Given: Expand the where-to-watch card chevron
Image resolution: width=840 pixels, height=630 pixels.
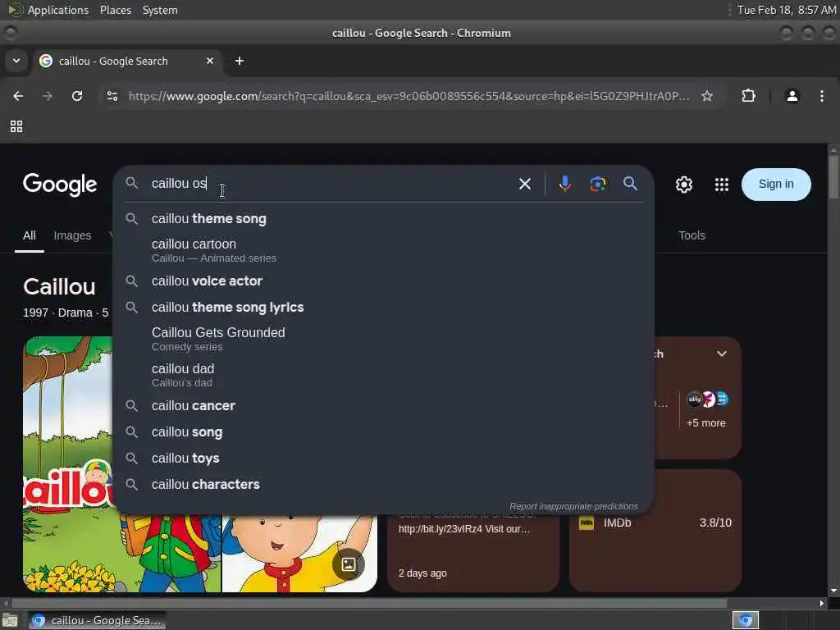Looking at the screenshot, I should [722, 354].
